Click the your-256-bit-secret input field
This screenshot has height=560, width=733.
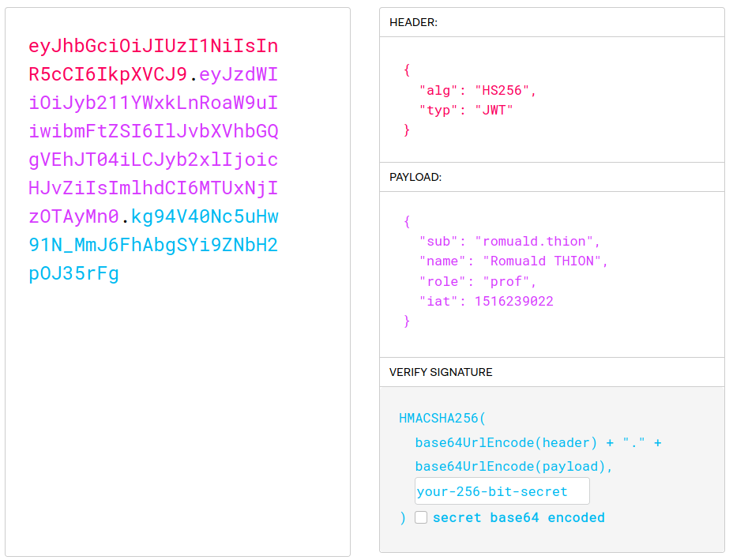pos(502,491)
